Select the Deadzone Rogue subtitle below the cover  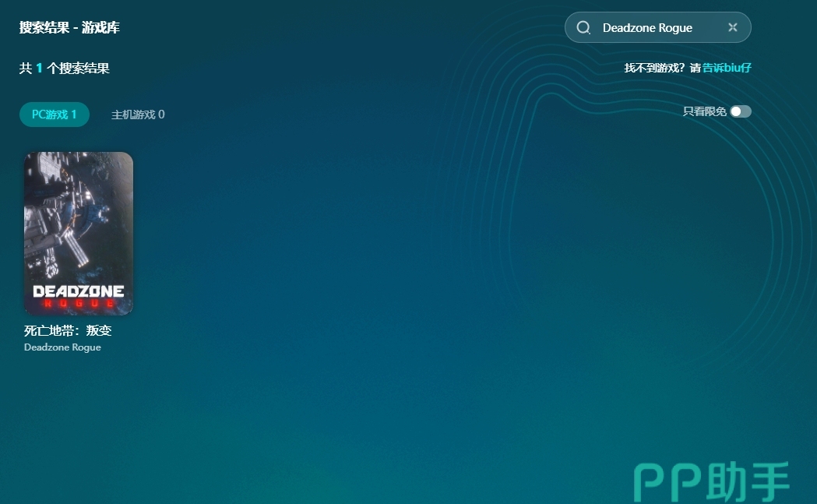pyautogui.click(x=62, y=347)
